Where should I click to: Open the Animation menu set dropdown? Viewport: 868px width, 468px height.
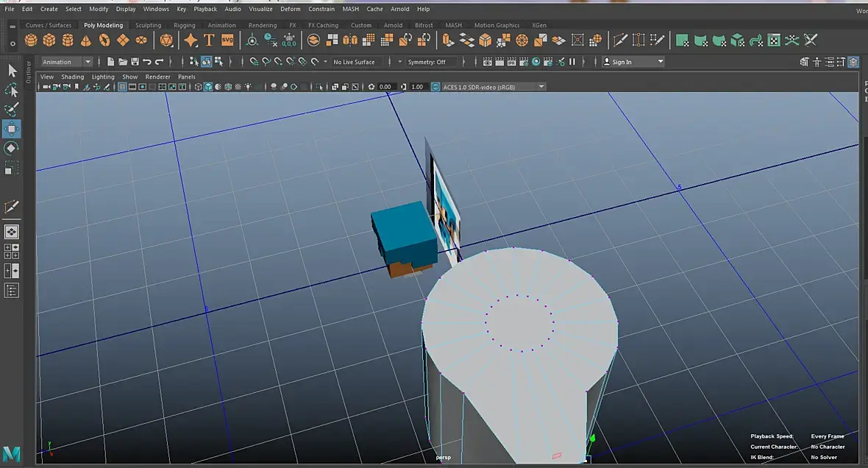coord(67,62)
